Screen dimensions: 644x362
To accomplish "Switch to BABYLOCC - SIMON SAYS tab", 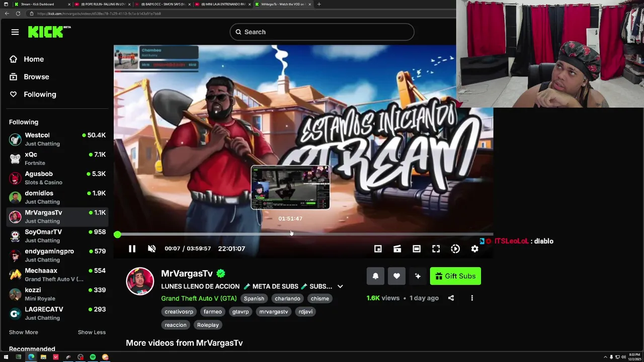I will click(x=163, y=4).
